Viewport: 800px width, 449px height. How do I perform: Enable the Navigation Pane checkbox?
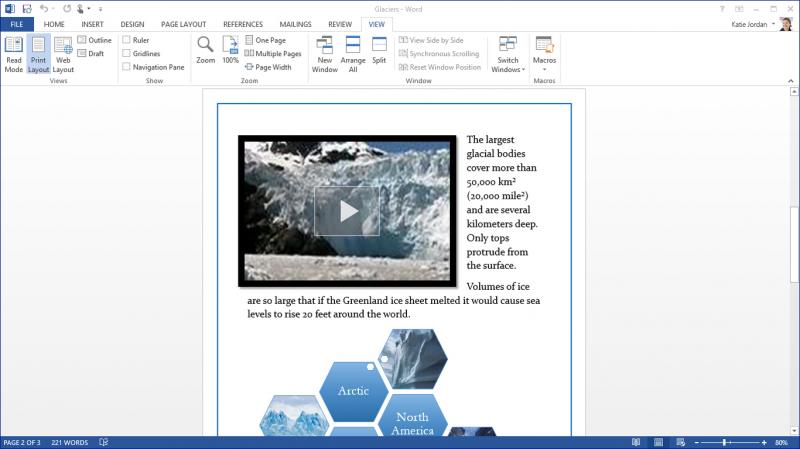click(x=126, y=67)
